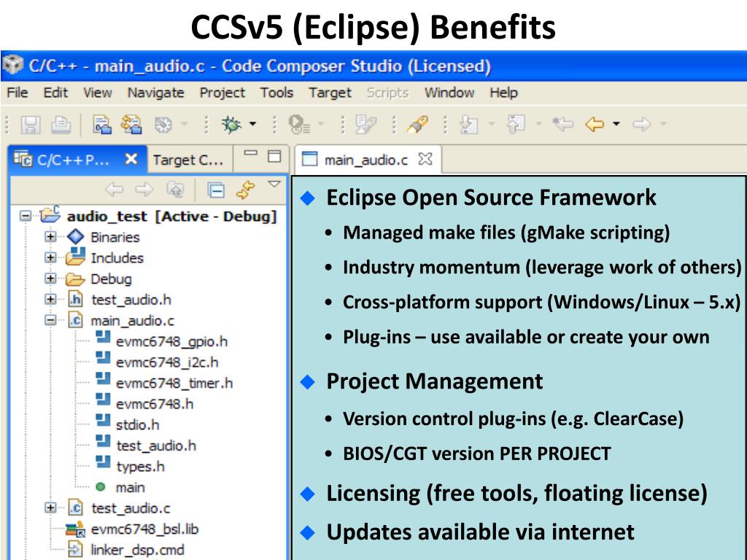The width and height of the screenshot is (747, 560).
Task: Click the Debug folder icon
Action: point(75,279)
